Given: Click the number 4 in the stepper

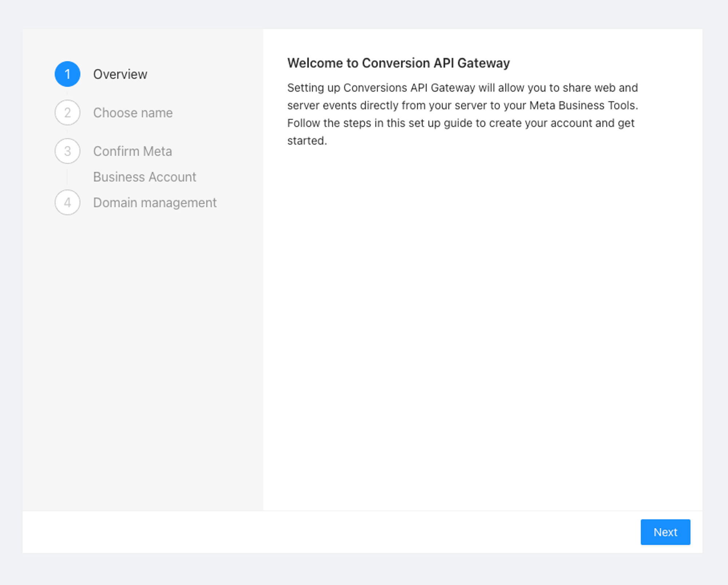Looking at the screenshot, I should pos(67,203).
